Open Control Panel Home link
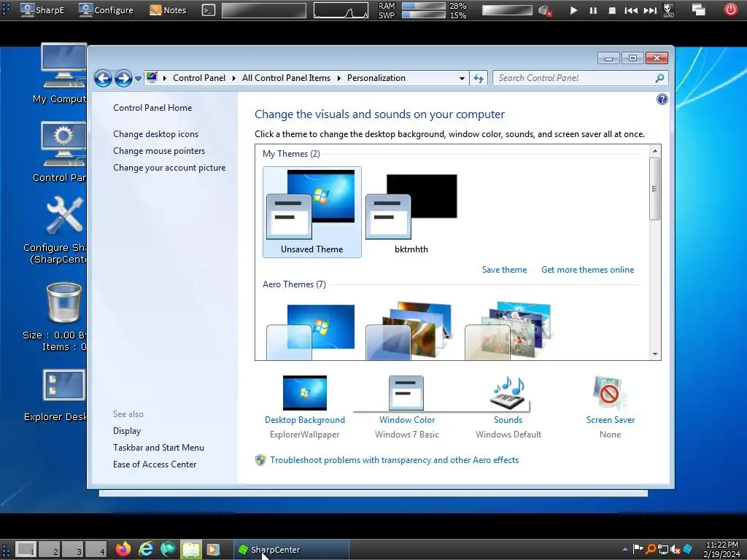The image size is (747, 560). 152,108
